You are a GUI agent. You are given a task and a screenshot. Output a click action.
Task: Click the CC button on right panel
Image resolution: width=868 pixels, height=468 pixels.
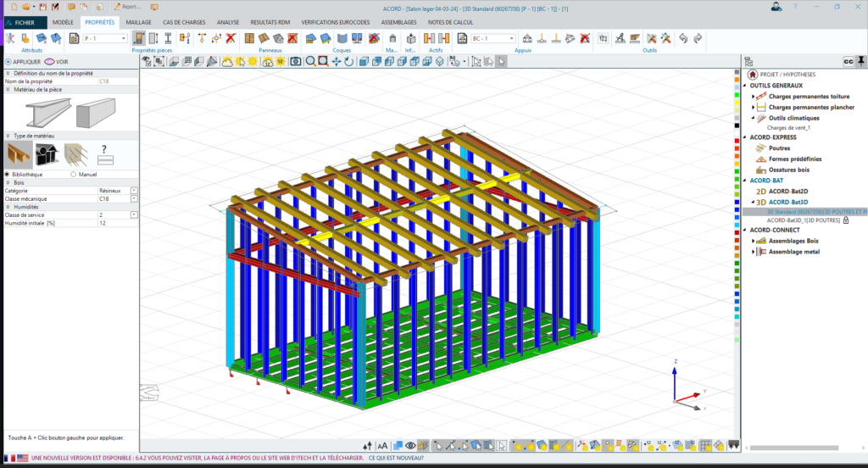pyautogui.click(x=848, y=62)
